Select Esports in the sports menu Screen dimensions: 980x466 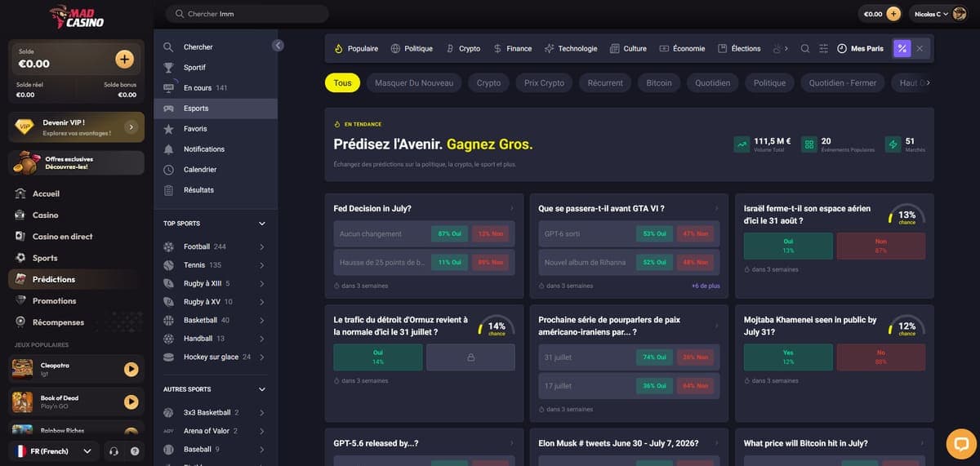point(216,109)
